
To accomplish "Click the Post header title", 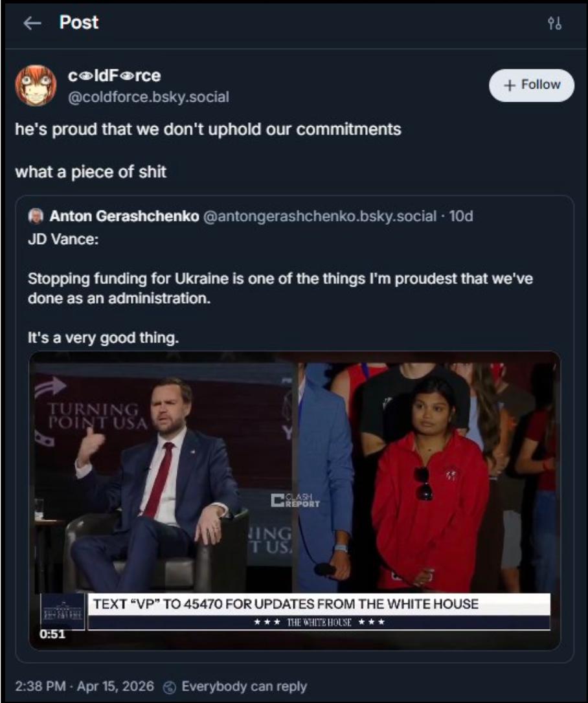I will click(x=79, y=23).
